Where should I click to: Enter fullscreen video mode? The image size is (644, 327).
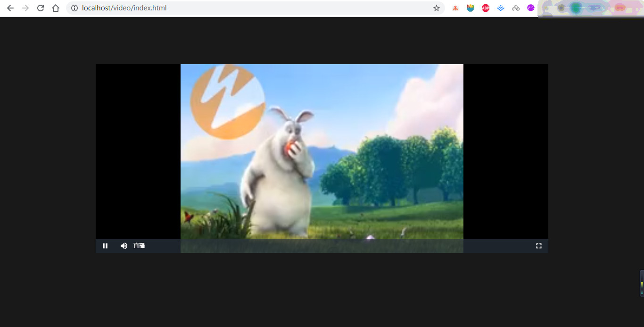click(539, 246)
